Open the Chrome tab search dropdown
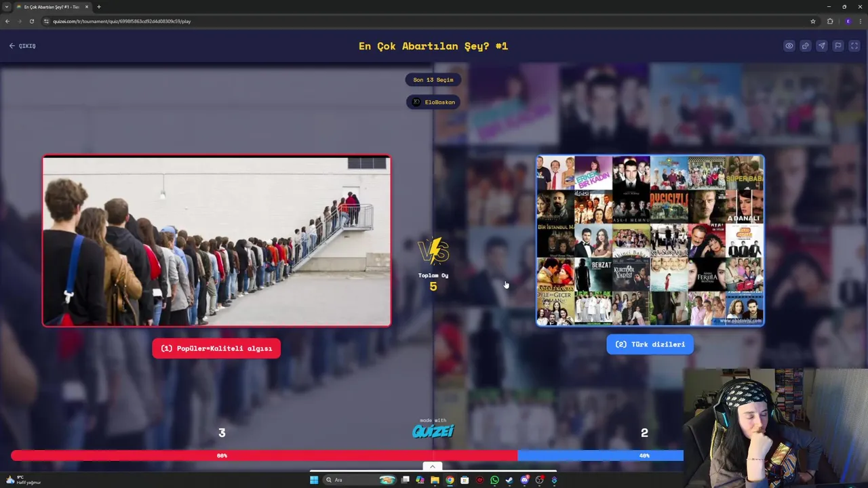Viewport: 868px width, 488px height. click(7, 7)
